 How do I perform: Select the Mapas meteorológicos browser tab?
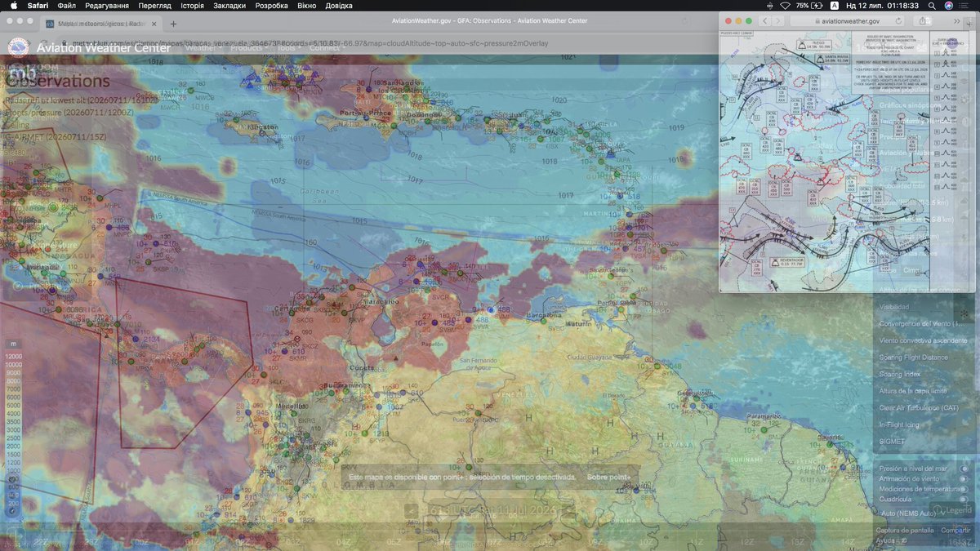pos(102,24)
